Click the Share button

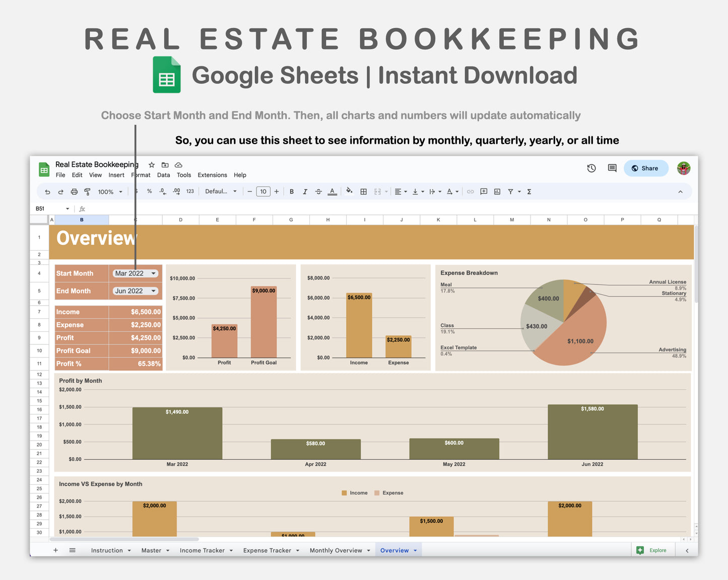click(x=646, y=168)
